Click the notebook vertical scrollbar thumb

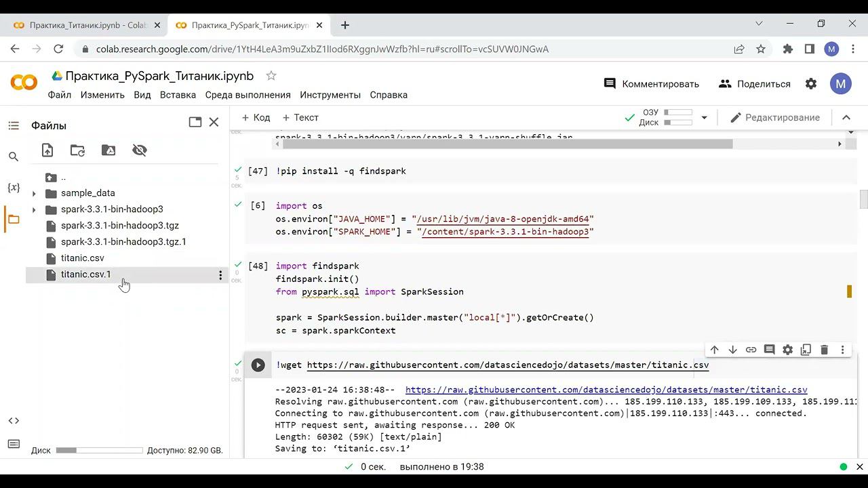click(863, 200)
